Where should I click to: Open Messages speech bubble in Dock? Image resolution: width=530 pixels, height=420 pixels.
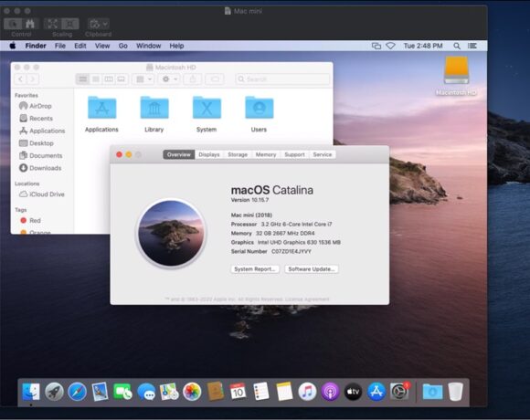[x=146, y=392]
